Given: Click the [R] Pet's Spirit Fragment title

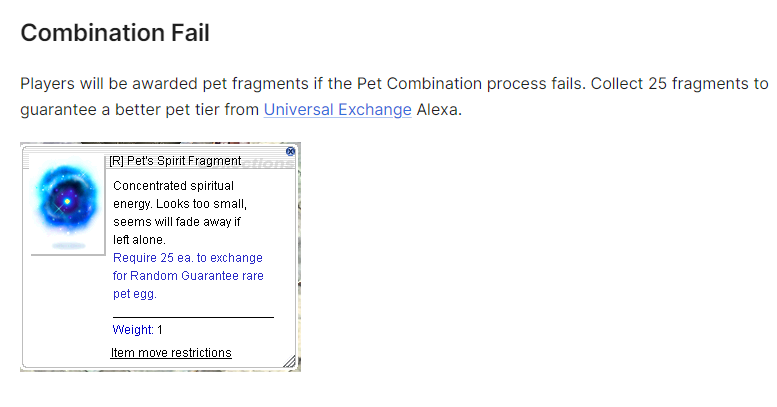Looking at the screenshot, I should 175,160.
